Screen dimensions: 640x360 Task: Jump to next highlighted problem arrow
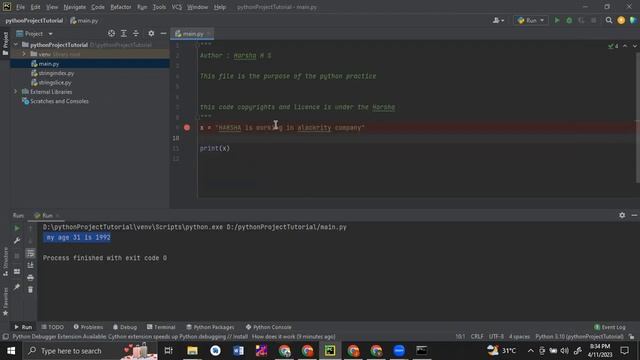coord(634,46)
